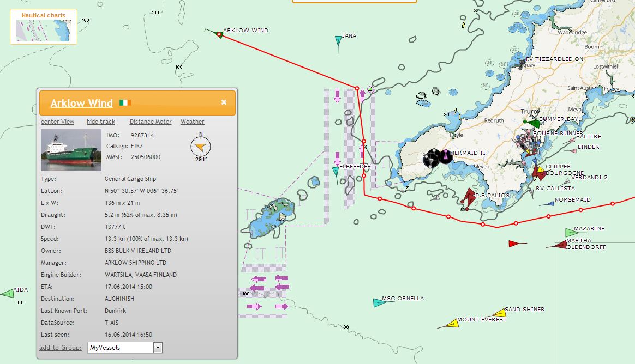Click the hide track link
The width and height of the screenshot is (635, 364).
click(x=101, y=122)
